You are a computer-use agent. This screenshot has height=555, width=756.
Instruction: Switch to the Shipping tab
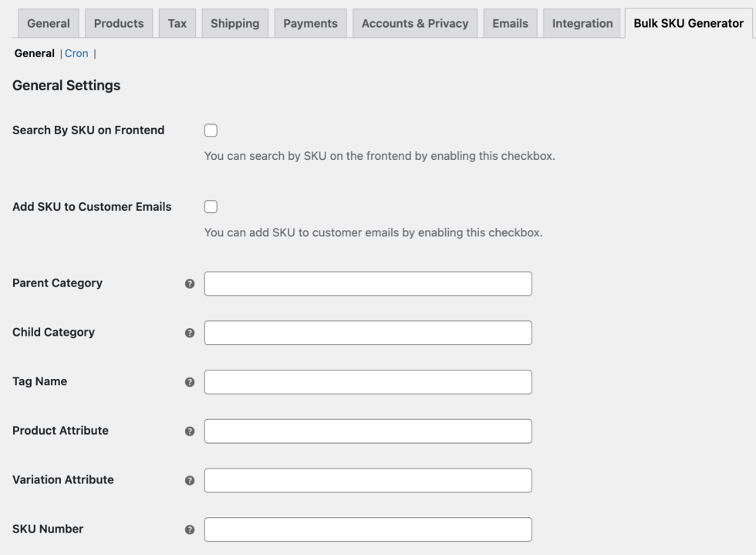235,23
